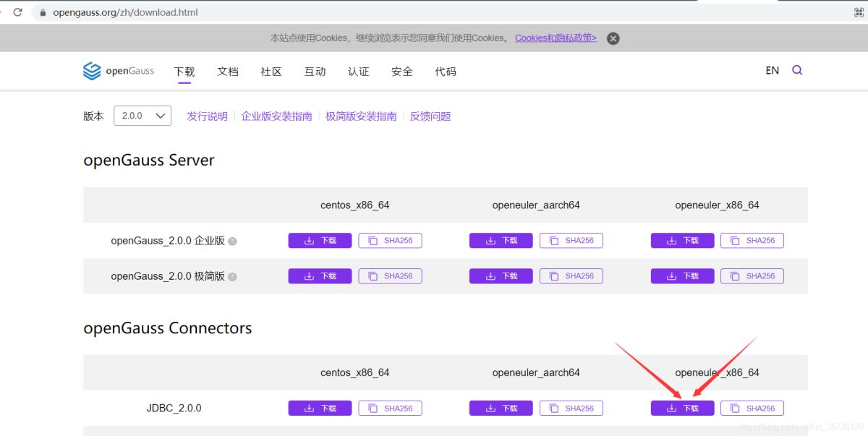Switch language to EN

[772, 70]
